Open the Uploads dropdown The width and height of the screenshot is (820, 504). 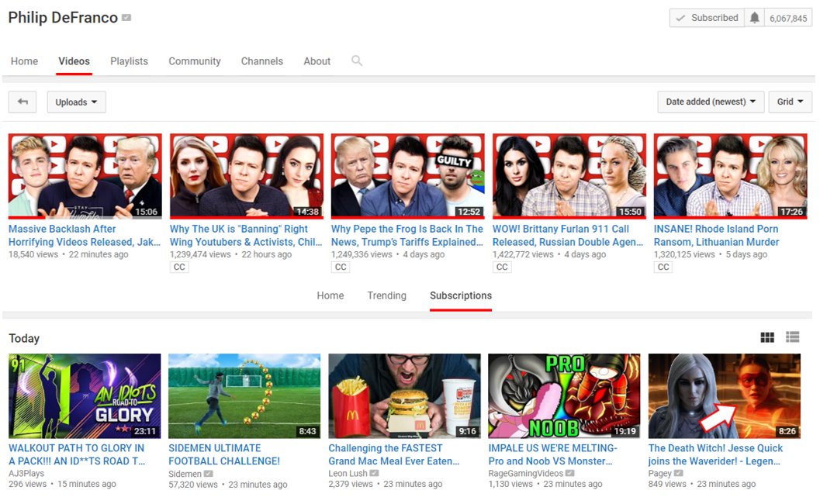coord(76,102)
